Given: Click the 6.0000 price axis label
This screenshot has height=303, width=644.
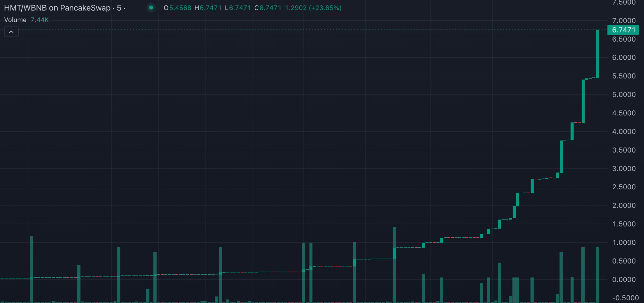Looking at the screenshot, I should [624, 58].
